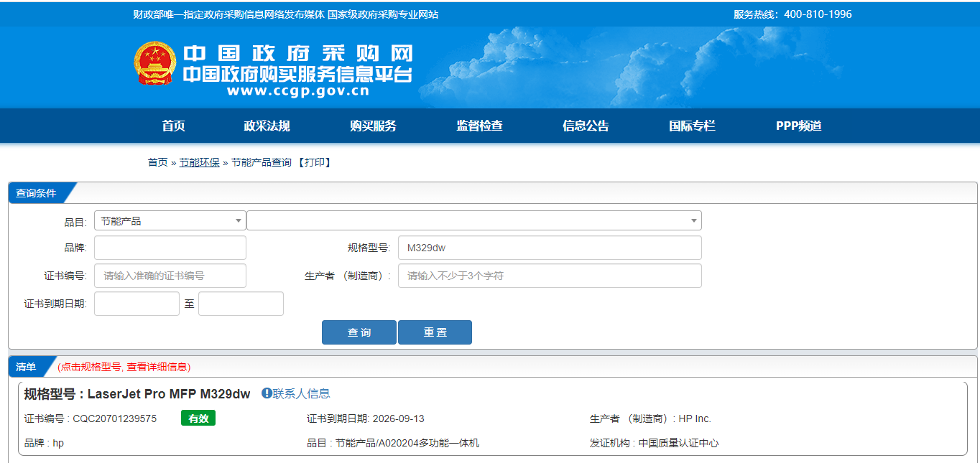Click the green 有效 validity badge
Screen dimensions: 980x463
click(x=198, y=418)
